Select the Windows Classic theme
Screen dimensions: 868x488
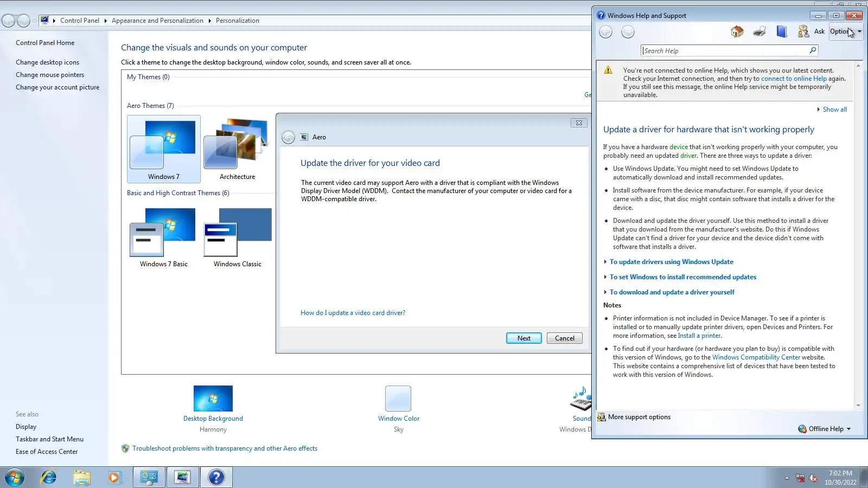(237, 237)
